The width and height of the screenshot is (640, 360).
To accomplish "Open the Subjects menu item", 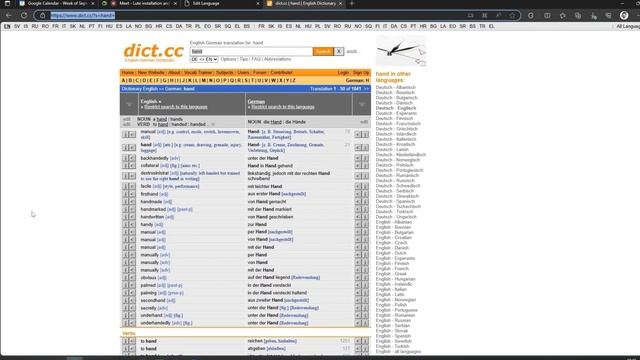I will (224, 73).
